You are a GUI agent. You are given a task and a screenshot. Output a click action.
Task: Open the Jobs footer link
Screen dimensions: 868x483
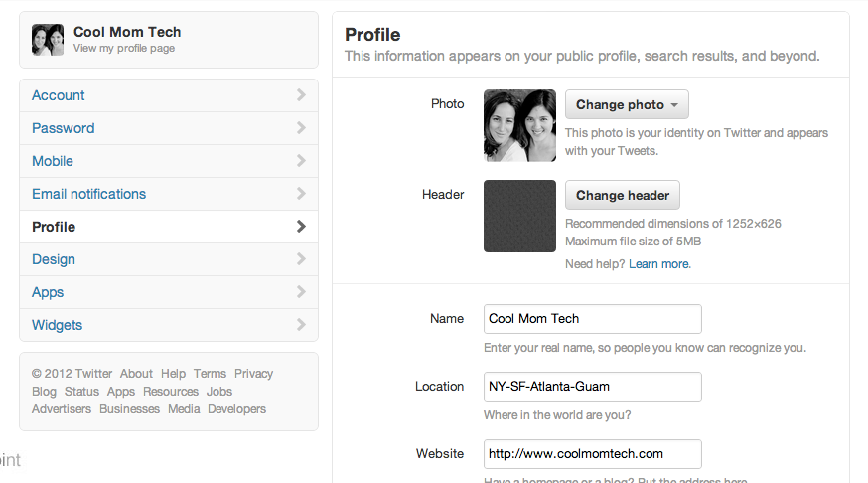219,391
